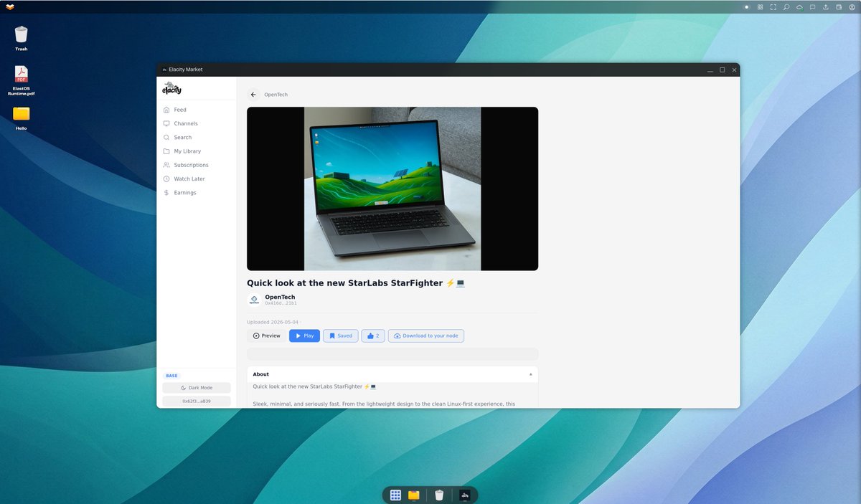Open the system search magnifier
The height and width of the screenshot is (504, 861).
[x=786, y=7]
